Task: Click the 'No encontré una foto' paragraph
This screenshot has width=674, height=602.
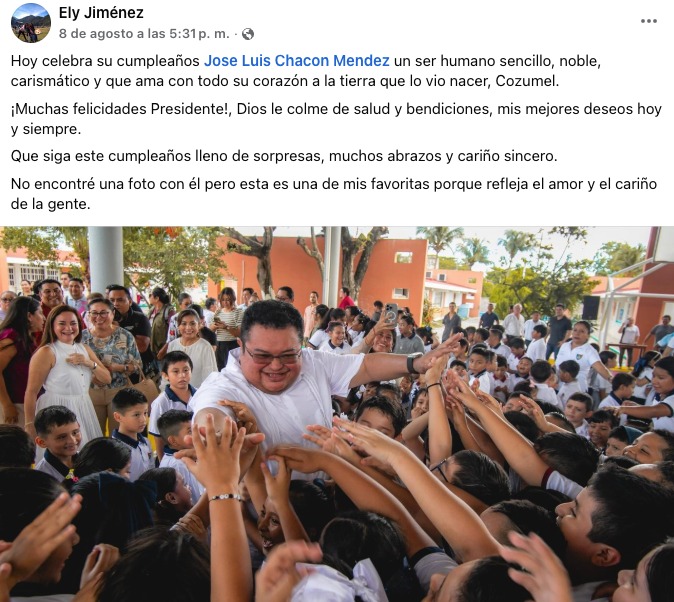Action: [x=334, y=194]
